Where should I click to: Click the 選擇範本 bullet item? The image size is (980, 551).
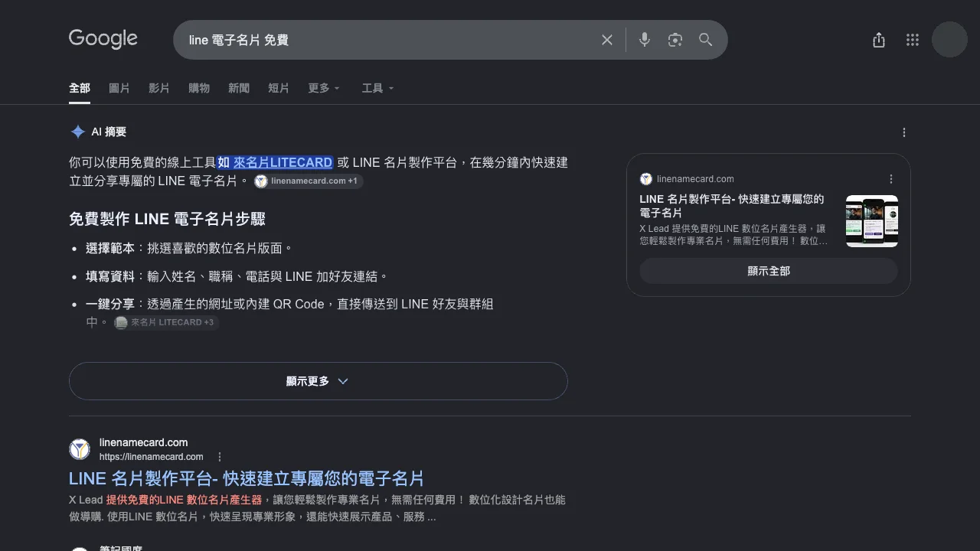click(189, 248)
